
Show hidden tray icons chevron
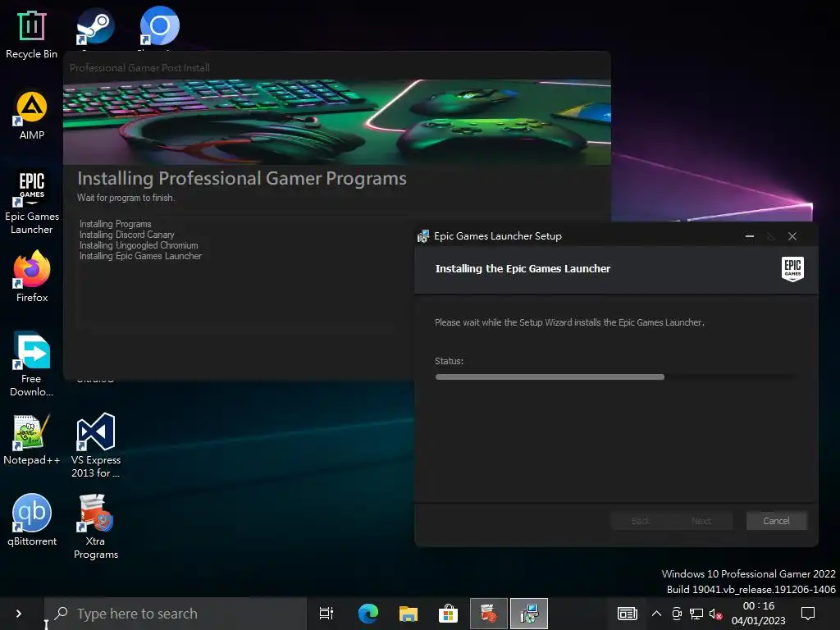656,614
